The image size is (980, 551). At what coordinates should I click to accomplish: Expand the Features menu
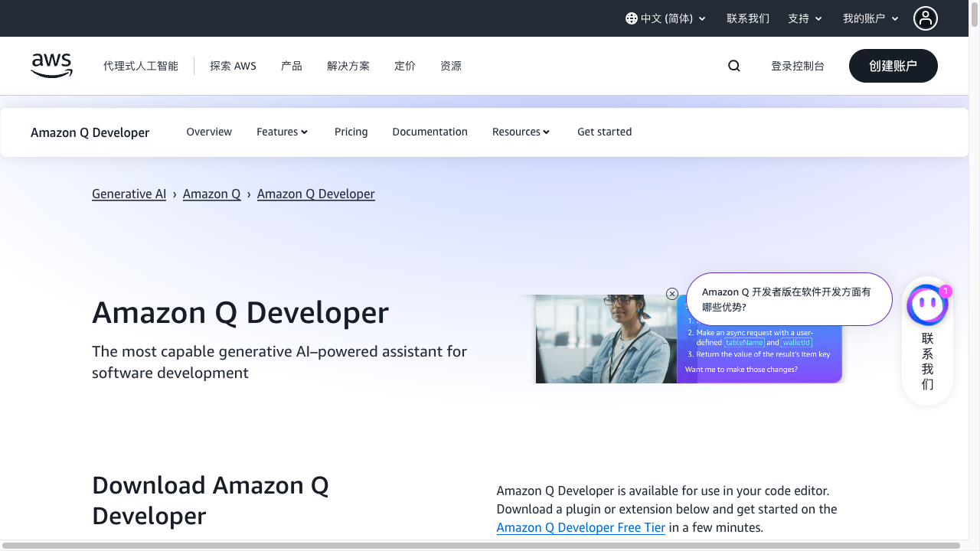(282, 132)
